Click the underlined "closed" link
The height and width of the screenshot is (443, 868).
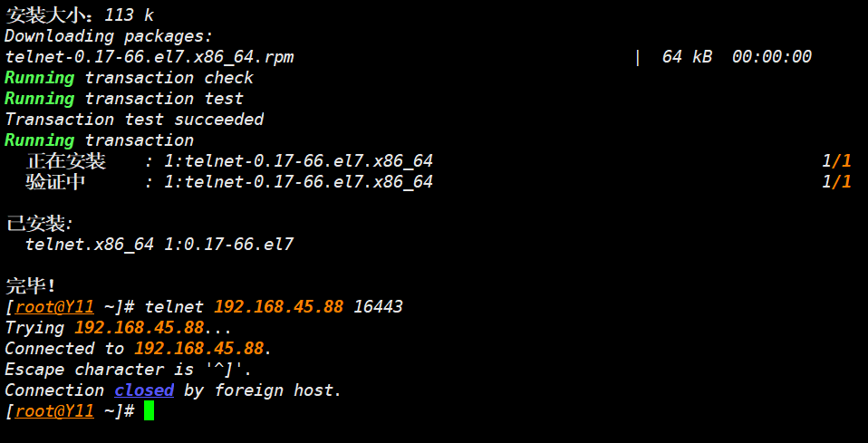(x=144, y=390)
